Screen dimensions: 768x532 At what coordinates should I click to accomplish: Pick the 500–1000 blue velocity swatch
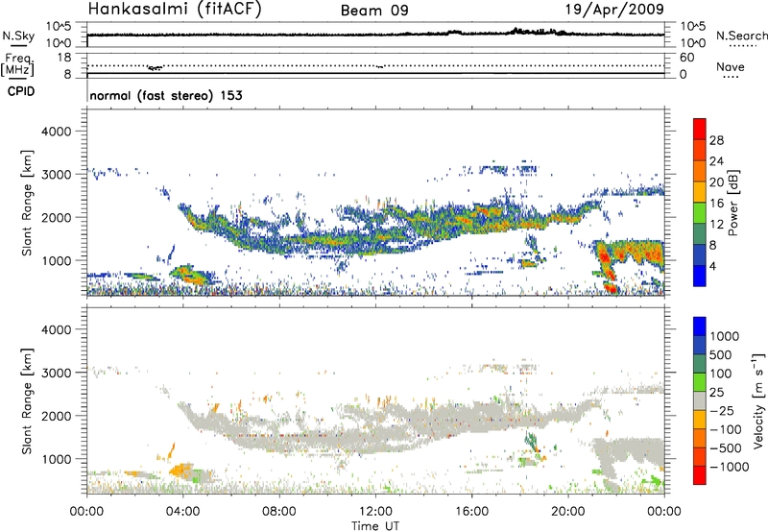[x=700, y=345]
